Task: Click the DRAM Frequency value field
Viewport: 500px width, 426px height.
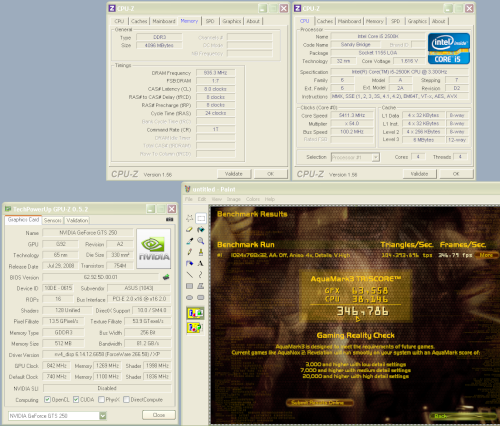Action: (216, 73)
